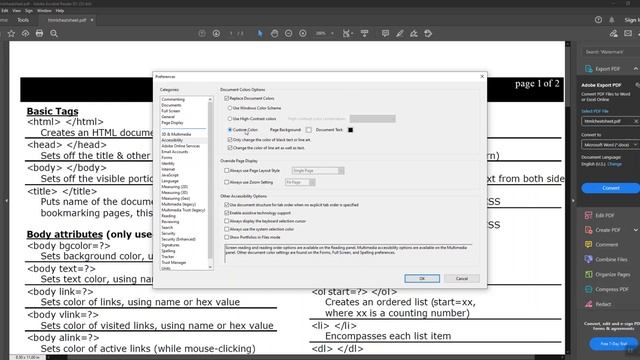Enable Show Portfolios in Files mode
This screenshot has width=640, height=360.
pos(227,237)
